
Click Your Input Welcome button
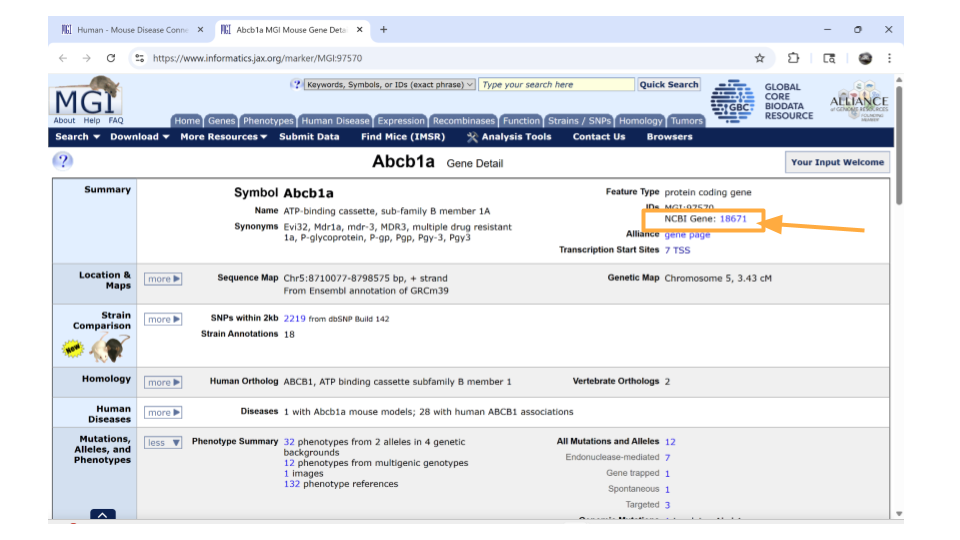click(837, 162)
